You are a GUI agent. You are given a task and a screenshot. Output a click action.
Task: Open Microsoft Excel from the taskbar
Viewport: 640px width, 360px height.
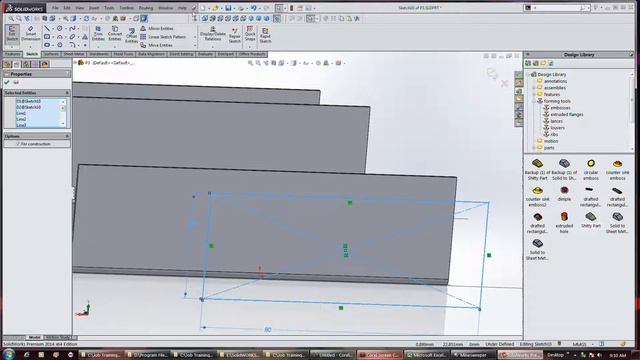(x=426, y=355)
